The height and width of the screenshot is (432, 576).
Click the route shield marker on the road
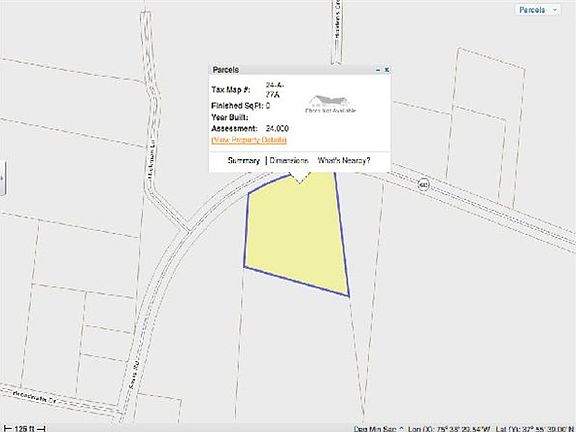pos(424,184)
